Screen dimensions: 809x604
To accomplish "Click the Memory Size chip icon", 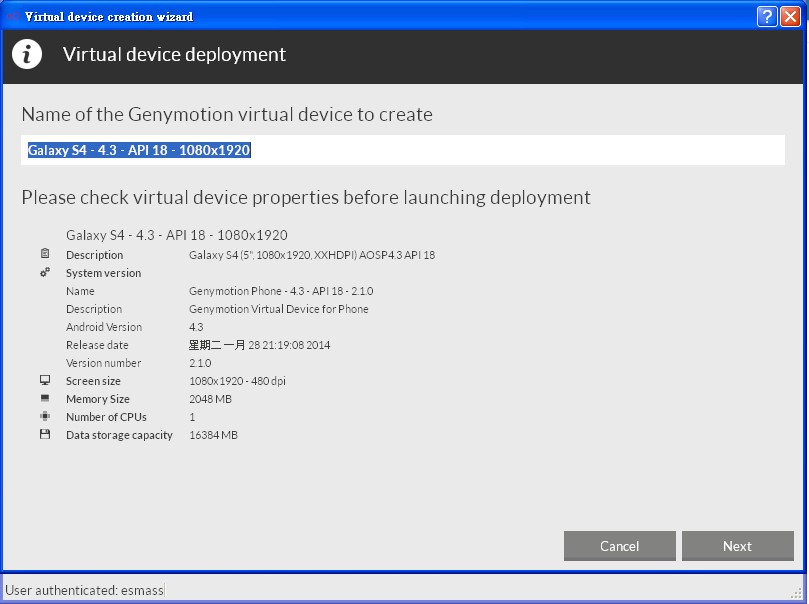I will pyautogui.click(x=45, y=399).
